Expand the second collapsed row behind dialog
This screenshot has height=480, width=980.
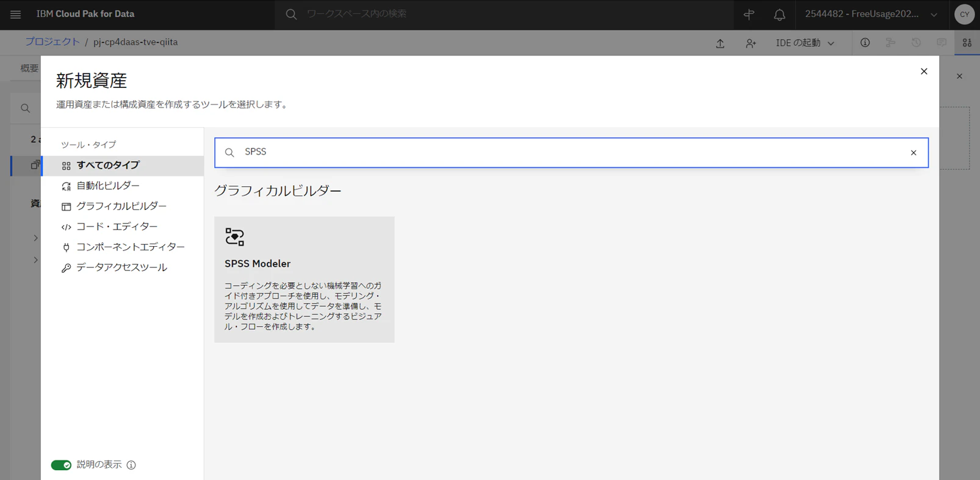[x=35, y=260]
